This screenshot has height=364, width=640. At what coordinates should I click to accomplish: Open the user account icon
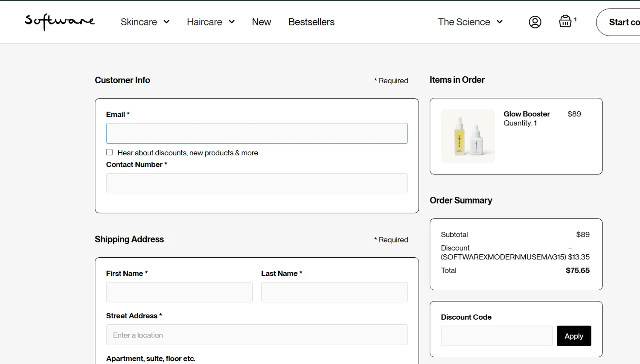pos(535,22)
